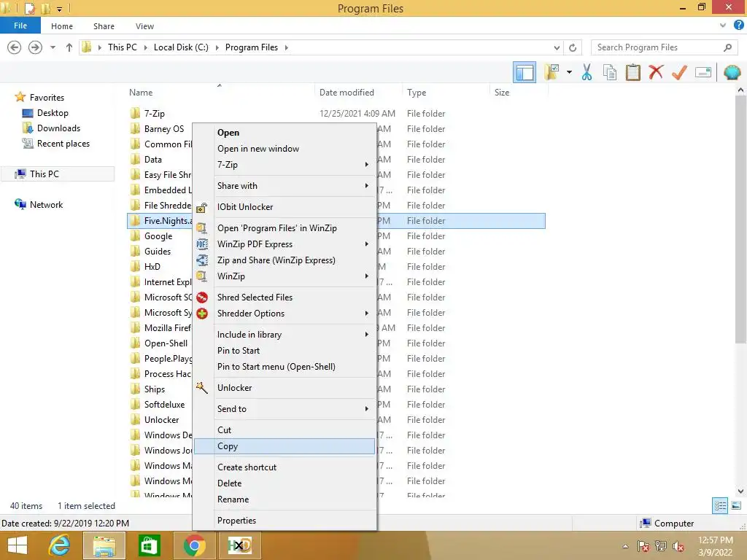Viewport: 747px width, 560px height.
Task: Click Local Disk (C:) in the breadcrumb
Action: pyautogui.click(x=181, y=47)
